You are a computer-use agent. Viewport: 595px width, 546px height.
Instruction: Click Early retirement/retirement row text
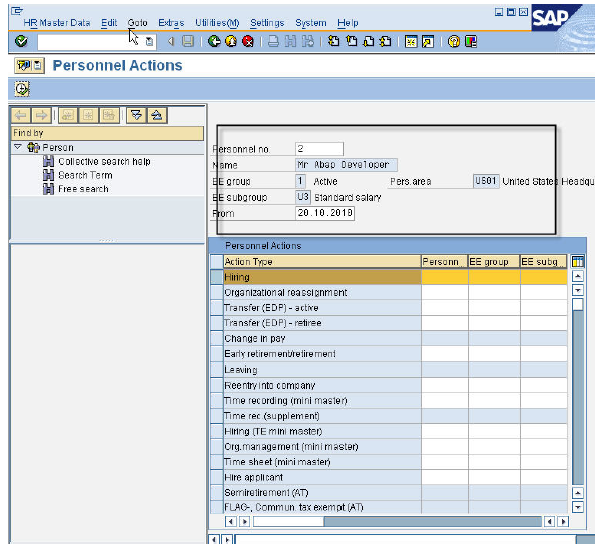280,354
